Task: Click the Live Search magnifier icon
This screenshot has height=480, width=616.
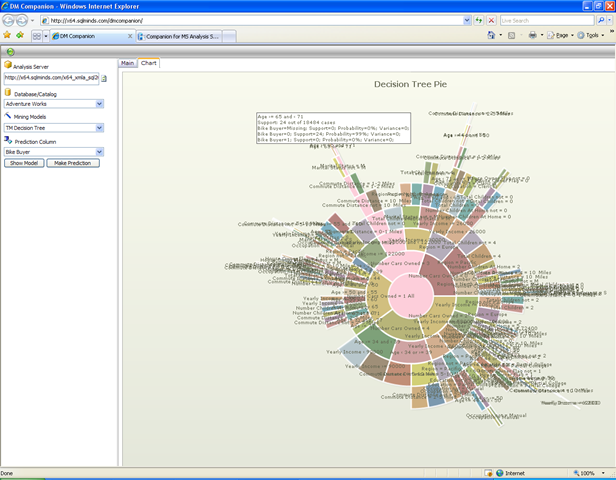Action: point(601,20)
